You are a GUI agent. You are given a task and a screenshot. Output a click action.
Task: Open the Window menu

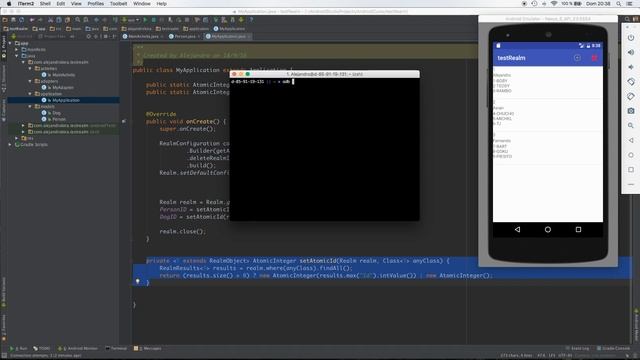142,4
